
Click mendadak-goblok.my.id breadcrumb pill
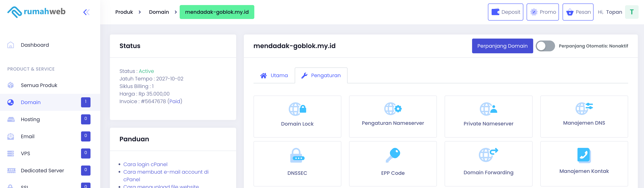pos(217,12)
